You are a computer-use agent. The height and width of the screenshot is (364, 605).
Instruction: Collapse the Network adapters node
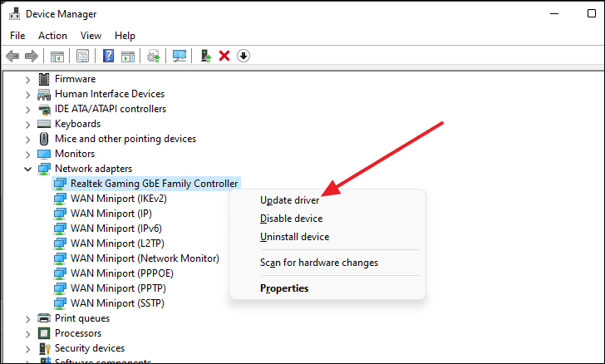[x=27, y=169]
